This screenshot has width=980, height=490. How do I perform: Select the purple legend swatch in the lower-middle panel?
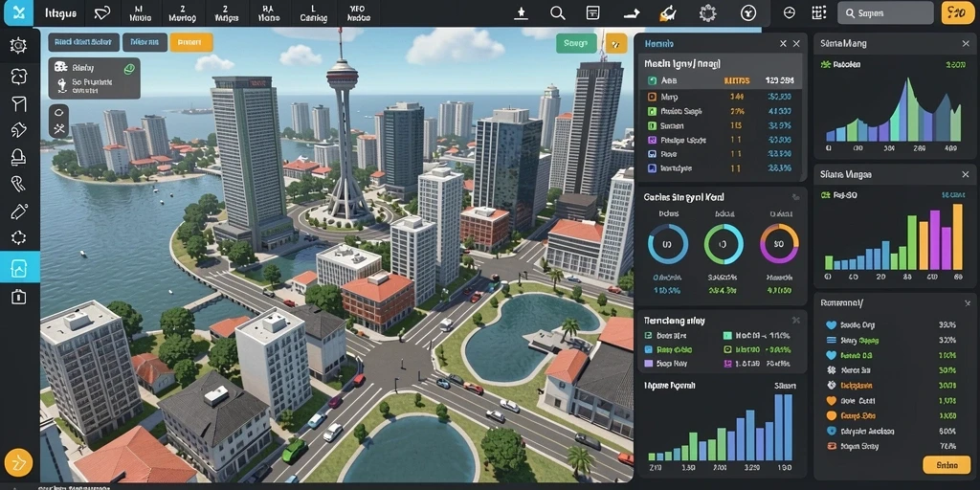(x=648, y=363)
